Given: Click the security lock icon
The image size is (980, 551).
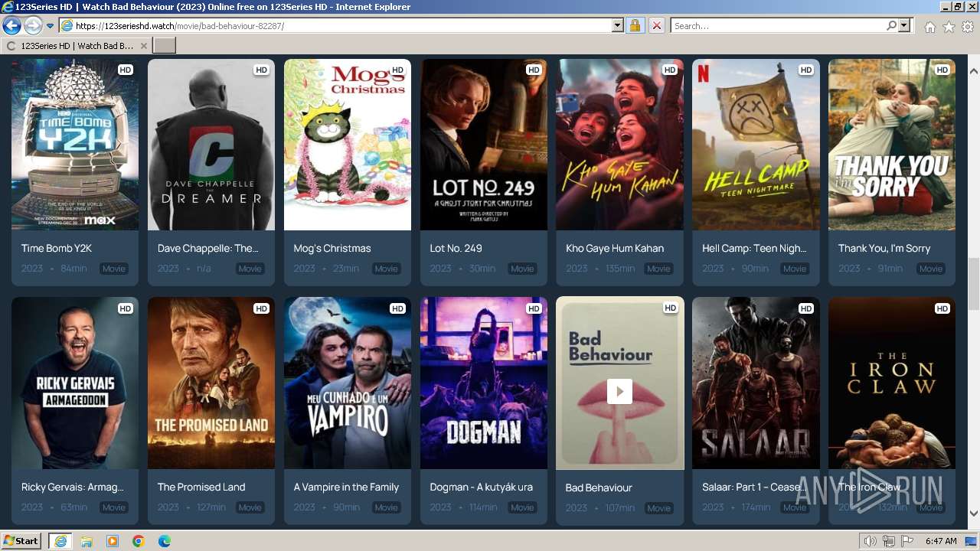Looking at the screenshot, I should coord(635,26).
